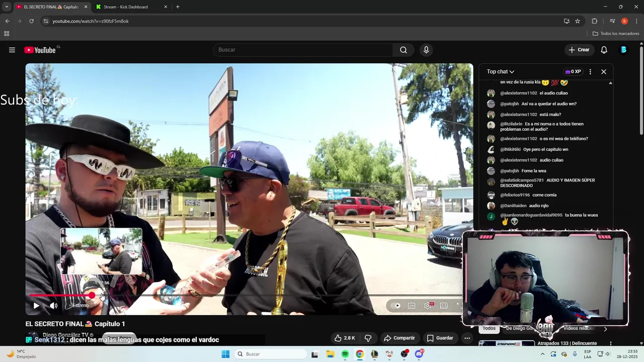Click the Compartir share button

coord(399,338)
